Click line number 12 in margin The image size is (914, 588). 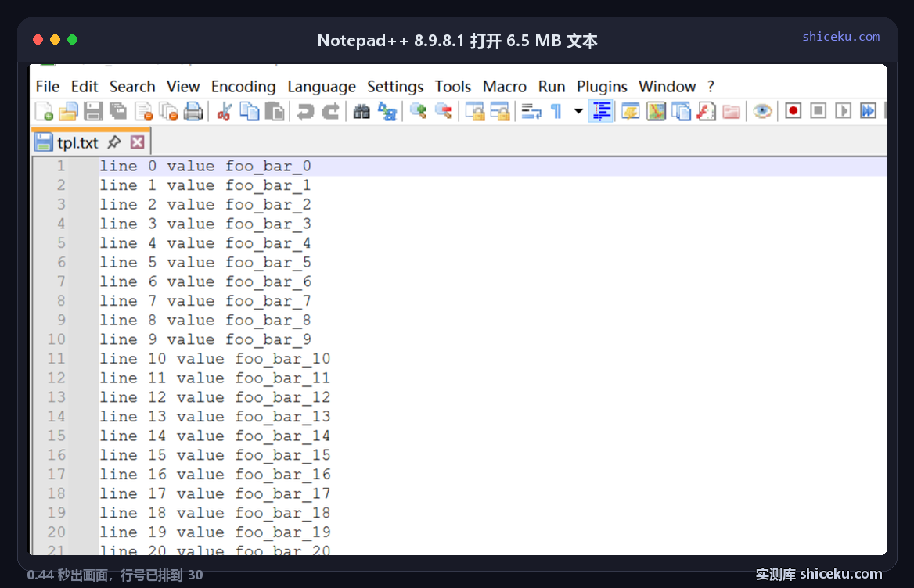coord(56,378)
